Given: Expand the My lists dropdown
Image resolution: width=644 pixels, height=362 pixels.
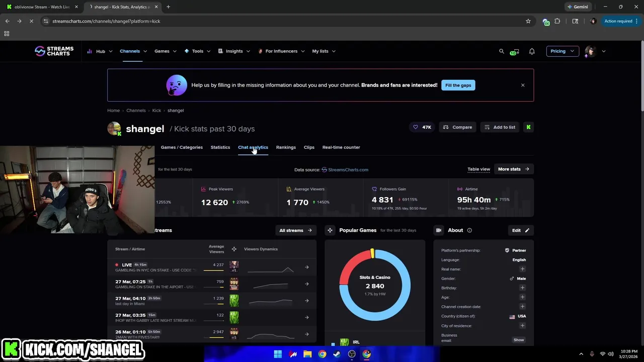Looking at the screenshot, I should point(324,51).
